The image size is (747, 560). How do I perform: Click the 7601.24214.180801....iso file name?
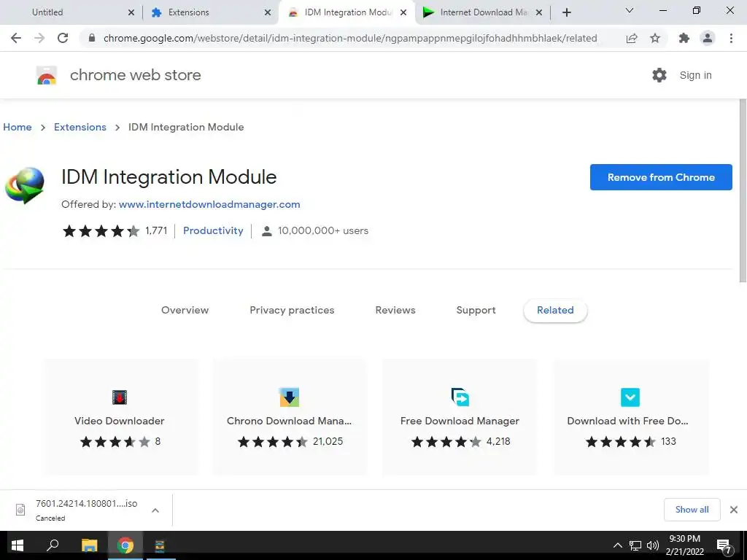click(86, 504)
